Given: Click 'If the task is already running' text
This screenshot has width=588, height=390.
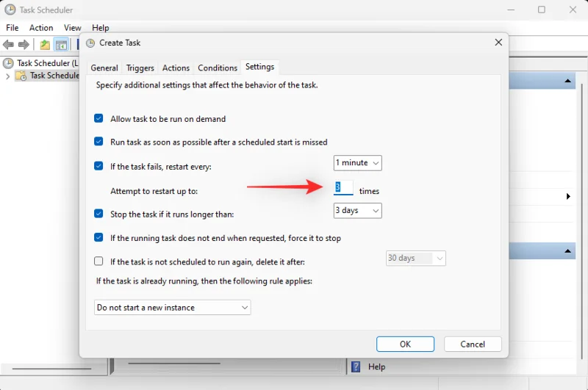Looking at the screenshot, I should 204,281.
